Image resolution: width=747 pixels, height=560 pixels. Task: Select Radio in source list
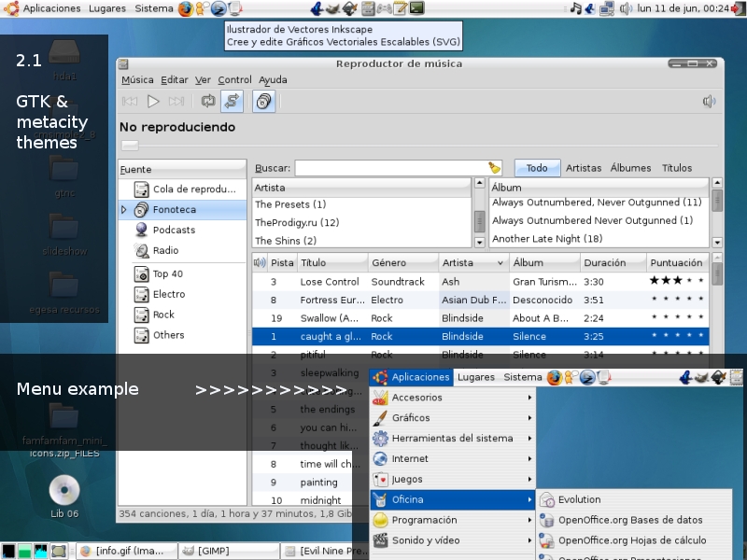coord(182,250)
